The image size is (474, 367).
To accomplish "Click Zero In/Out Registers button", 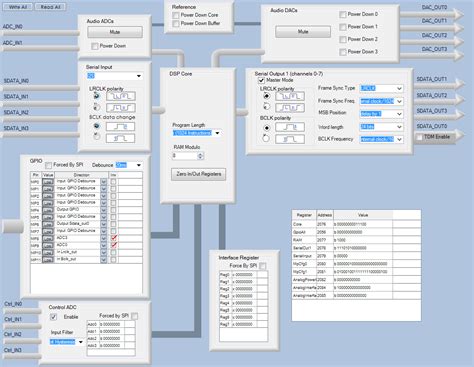I will pyautogui.click(x=199, y=174).
